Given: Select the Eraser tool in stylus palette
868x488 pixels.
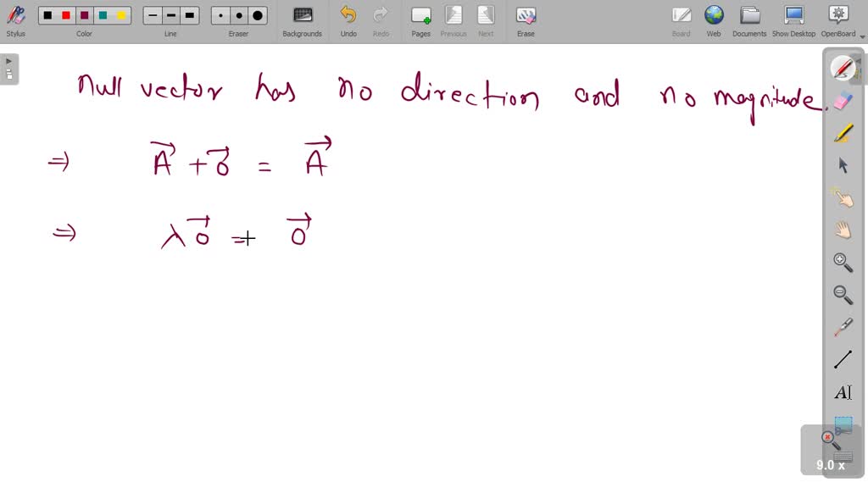Looking at the screenshot, I should pyautogui.click(x=843, y=101).
